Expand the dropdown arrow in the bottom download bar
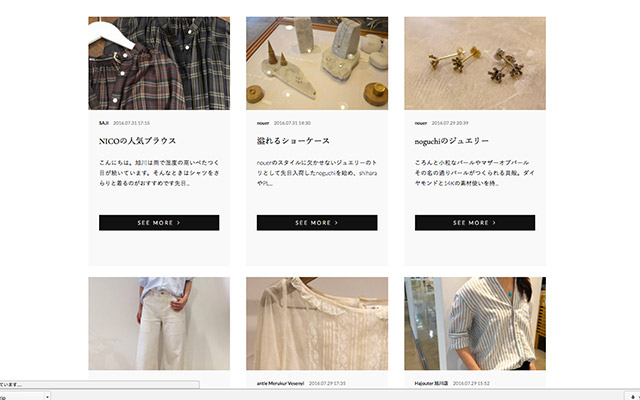This screenshot has width=640, height=400. coord(47,396)
